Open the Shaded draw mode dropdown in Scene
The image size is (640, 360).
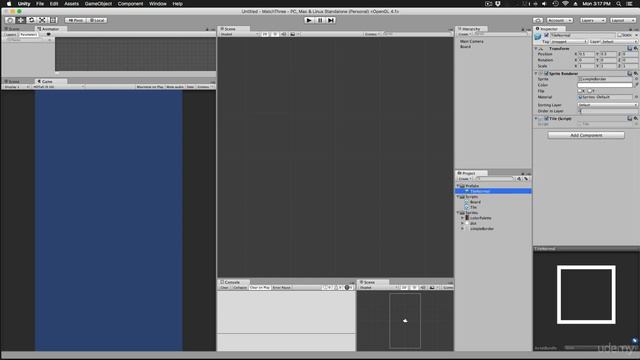[x=239, y=34]
